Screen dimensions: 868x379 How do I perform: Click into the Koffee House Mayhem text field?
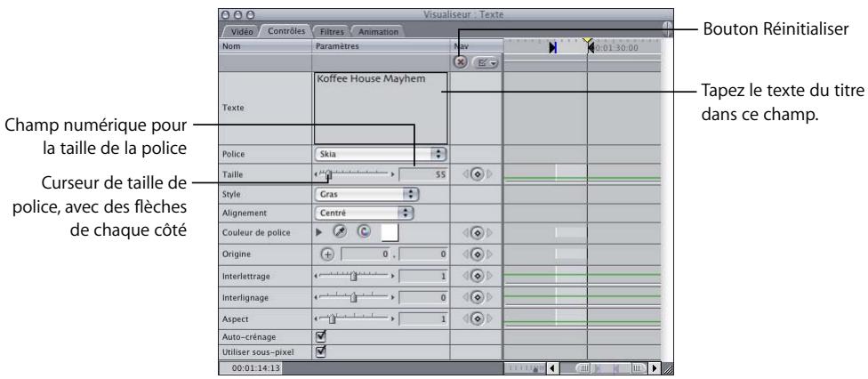click(x=381, y=108)
